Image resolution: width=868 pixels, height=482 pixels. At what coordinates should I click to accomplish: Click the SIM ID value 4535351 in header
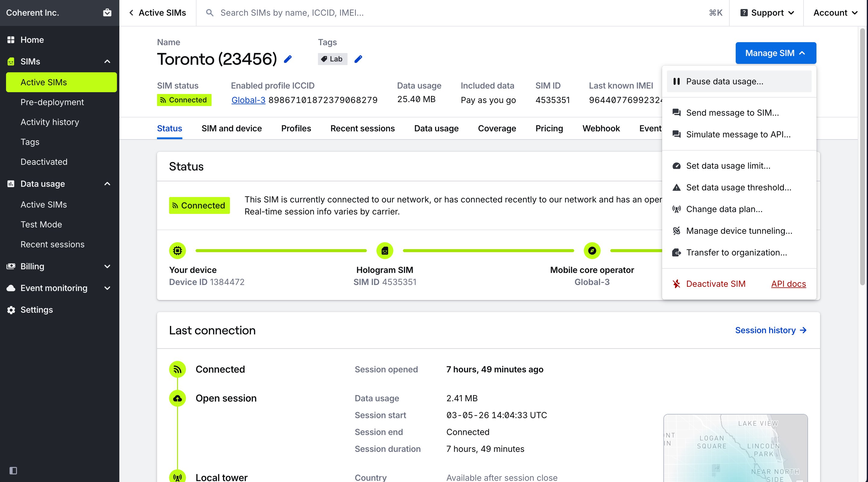coord(552,100)
